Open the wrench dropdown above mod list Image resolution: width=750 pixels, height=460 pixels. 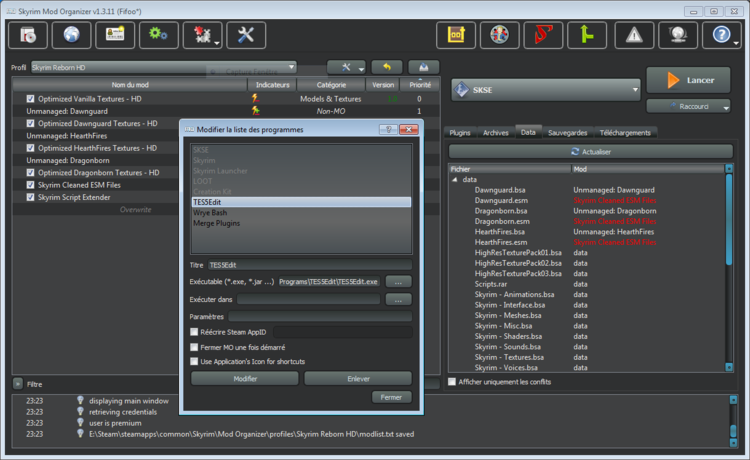(x=346, y=67)
